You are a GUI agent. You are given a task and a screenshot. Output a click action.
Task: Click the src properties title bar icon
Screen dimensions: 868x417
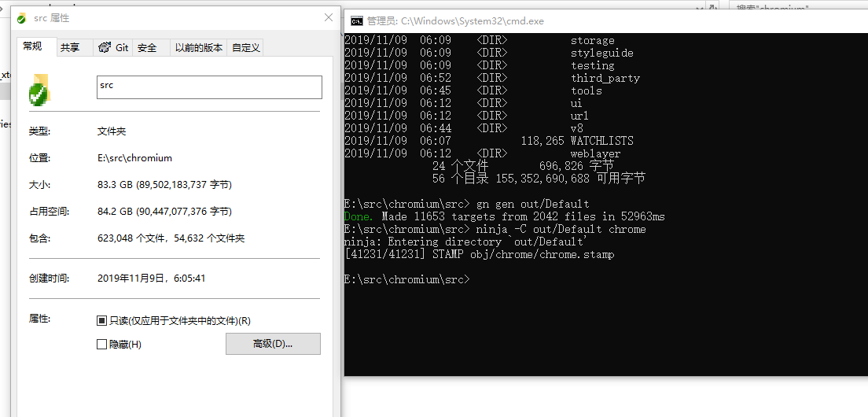pyautogui.click(x=22, y=18)
